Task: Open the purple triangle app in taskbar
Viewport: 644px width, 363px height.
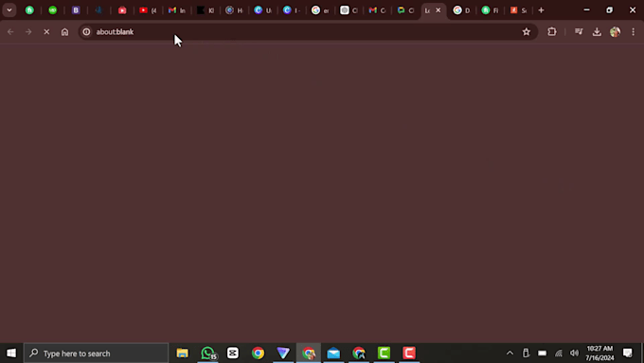Action: point(283,354)
